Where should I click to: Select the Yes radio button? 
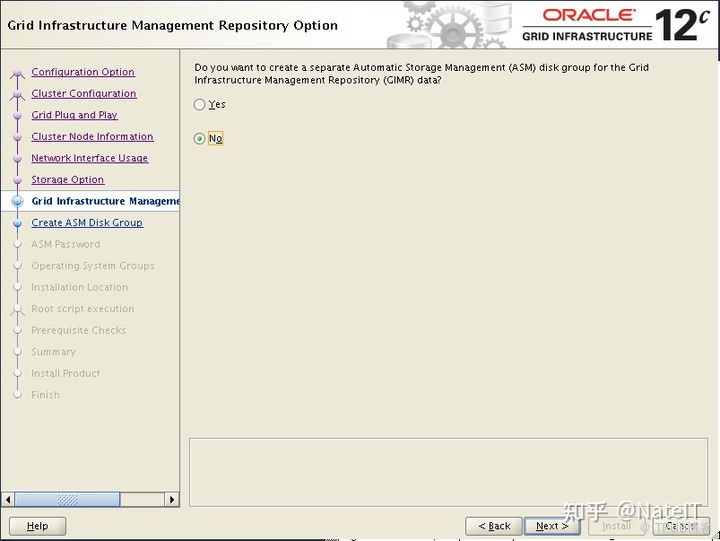pos(199,105)
